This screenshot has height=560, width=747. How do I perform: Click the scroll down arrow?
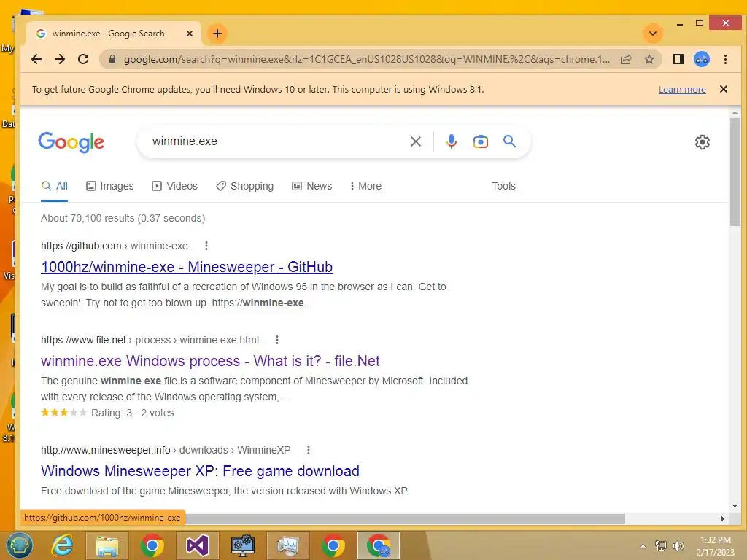735,506
